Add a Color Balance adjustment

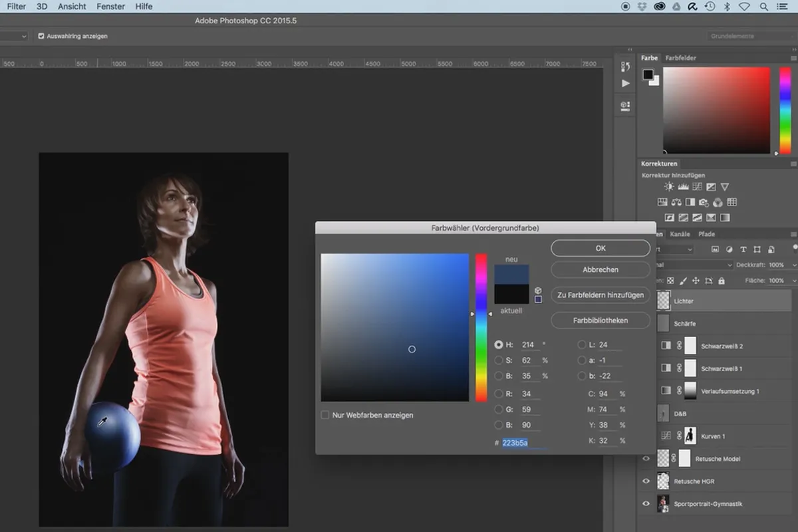point(676,202)
